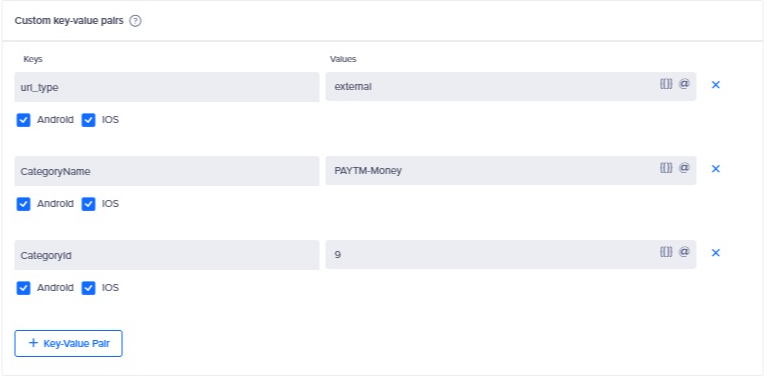Viewport: 768px width, 380px height.
Task: Click the @ icon in external value field
Action: pos(684,84)
